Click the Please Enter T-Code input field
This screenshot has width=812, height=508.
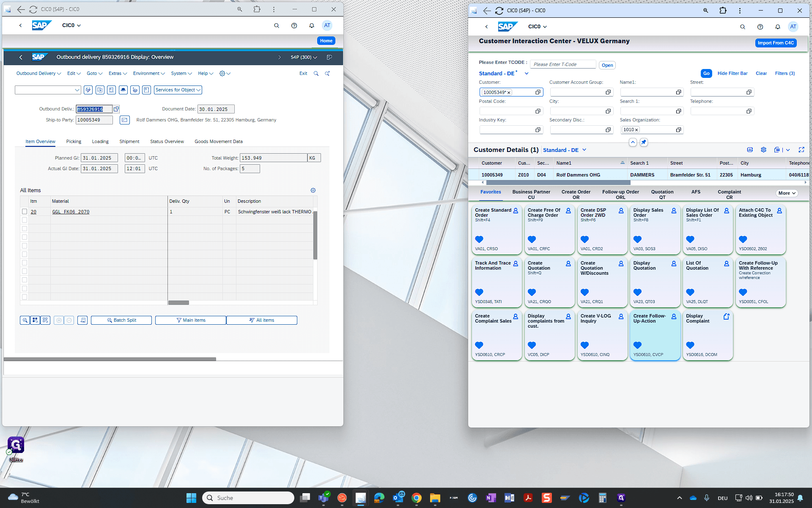pyautogui.click(x=563, y=64)
